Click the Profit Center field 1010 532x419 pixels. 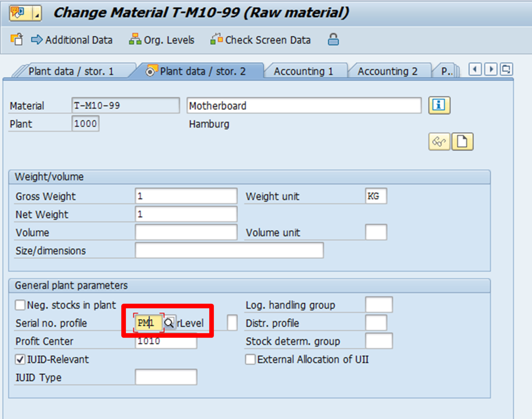[166, 341]
